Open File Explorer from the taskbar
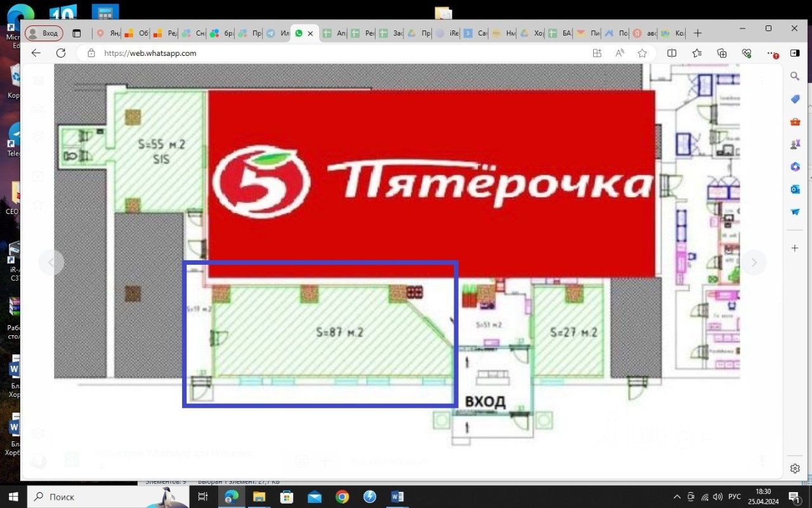 tap(259, 497)
